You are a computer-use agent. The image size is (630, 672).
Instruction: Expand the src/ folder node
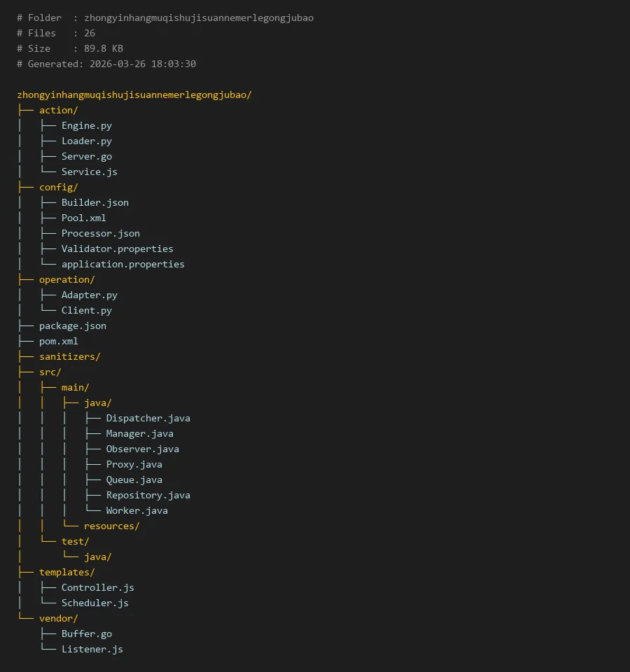(50, 372)
